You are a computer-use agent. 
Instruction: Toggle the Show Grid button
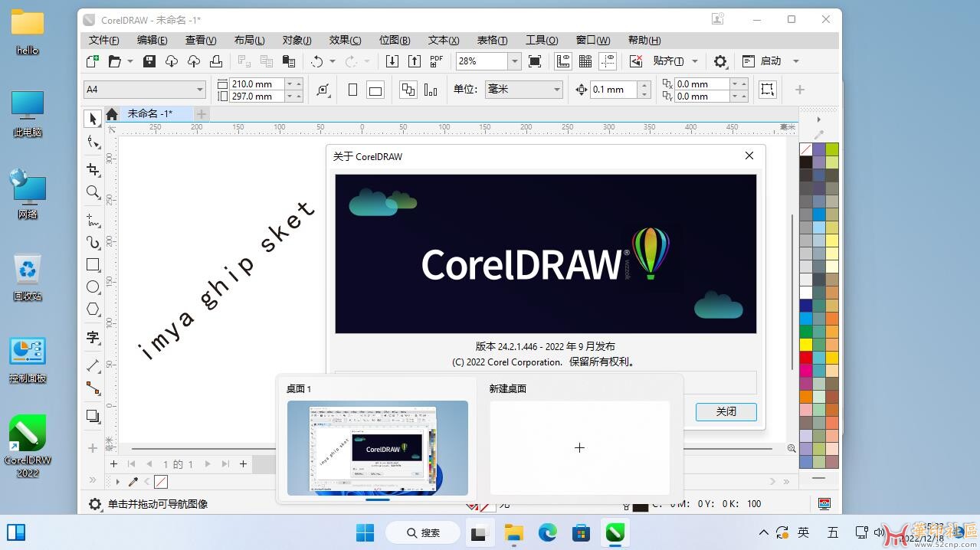(x=585, y=61)
